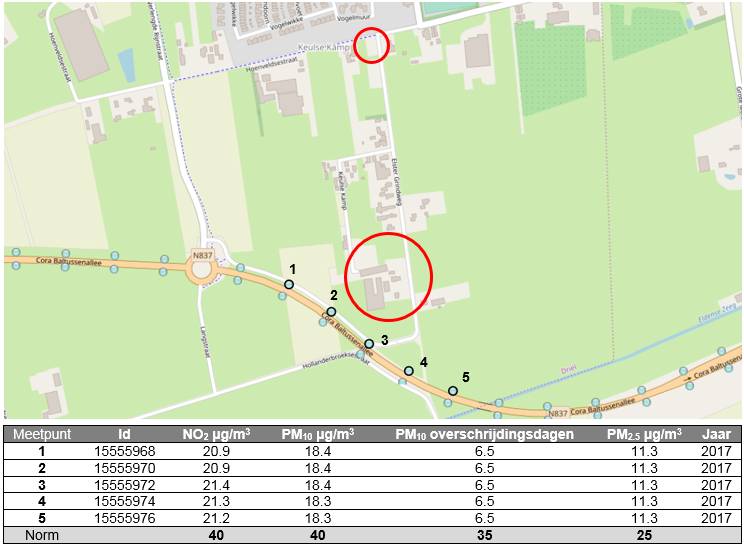Screen dimensions: 744x546
Task: Click the PM10 µg/m³ column header
Action: (317, 435)
